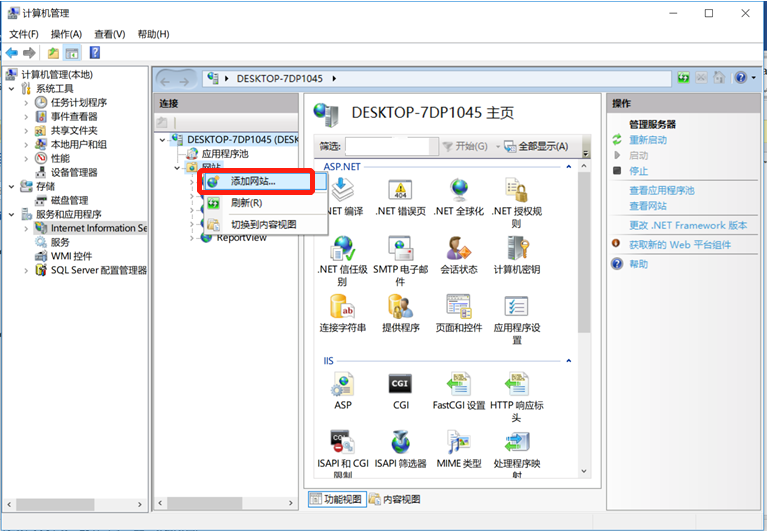This screenshot has height=531, width=767.
Task: Select 设备管理器 in the left tree
Action: (x=74, y=173)
